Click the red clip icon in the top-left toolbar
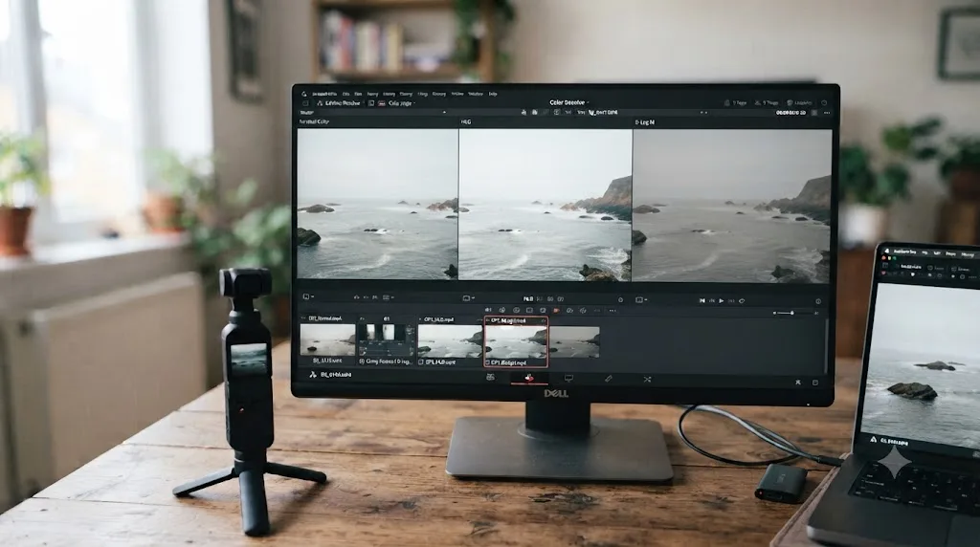The image size is (980, 547). (382, 103)
